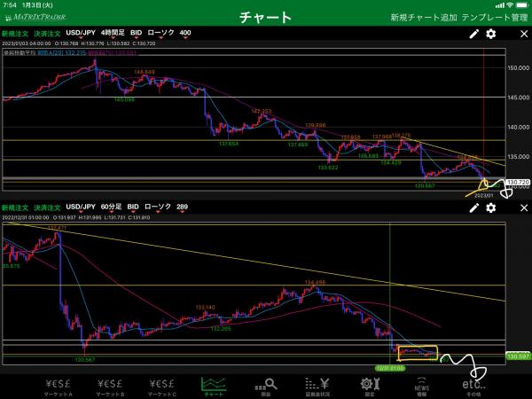This screenshot has height=399, width=532.
Task: Tap the green 130.597 price label
Action: pyautogui.click(x=518, y=356)
